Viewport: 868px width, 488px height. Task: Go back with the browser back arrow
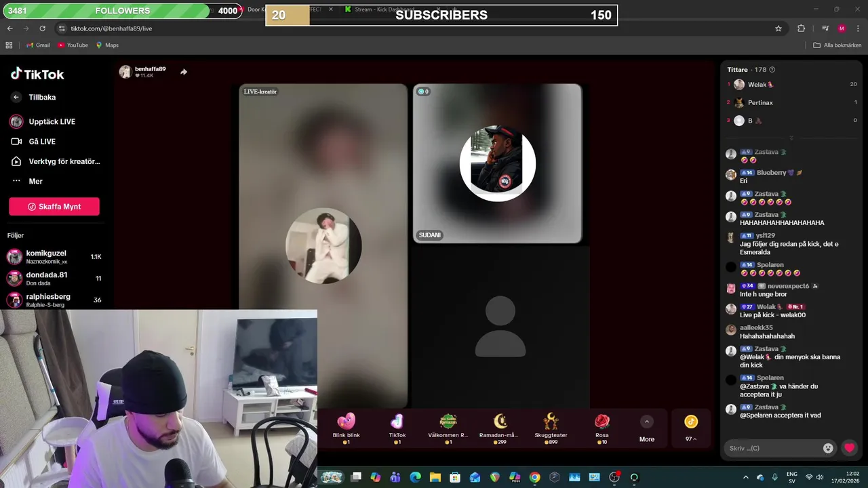point(9,28)
